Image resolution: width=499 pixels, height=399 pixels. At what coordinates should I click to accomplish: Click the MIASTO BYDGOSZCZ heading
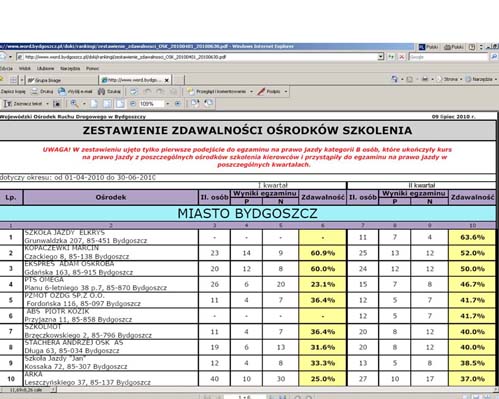point(247,214)
